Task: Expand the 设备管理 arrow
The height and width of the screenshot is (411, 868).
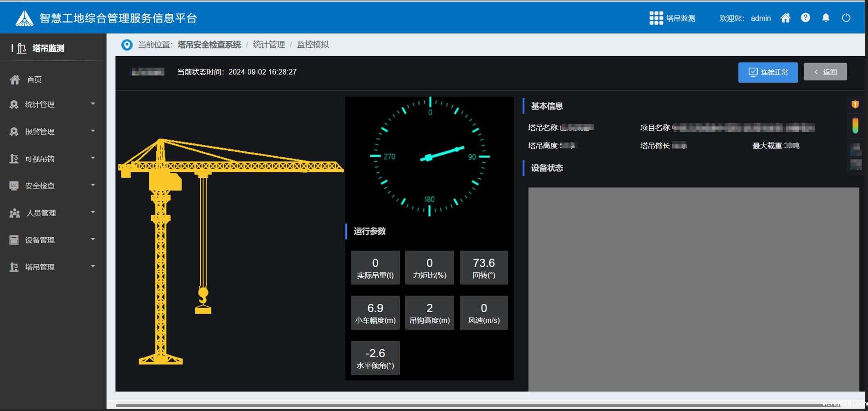Action: pos(93,240)
